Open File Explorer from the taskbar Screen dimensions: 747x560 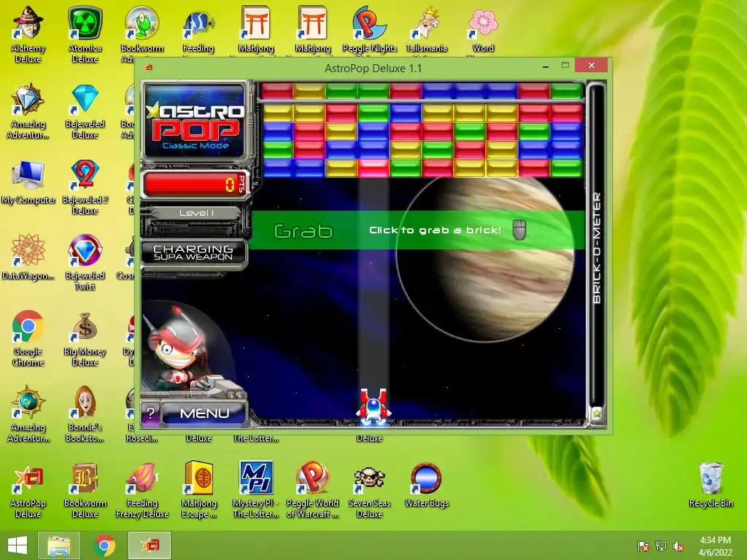tap(59, 545)
